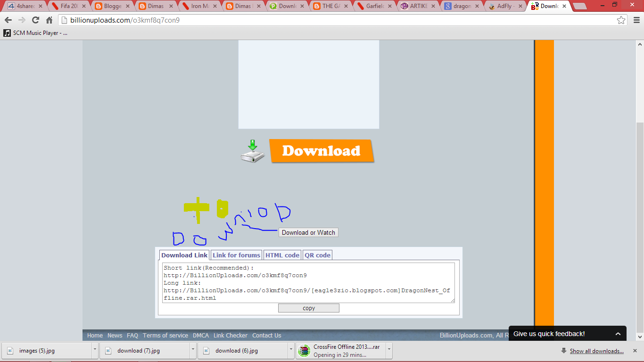
Task: Open the Contact Us footer link
Action: (x=267, y=336)
